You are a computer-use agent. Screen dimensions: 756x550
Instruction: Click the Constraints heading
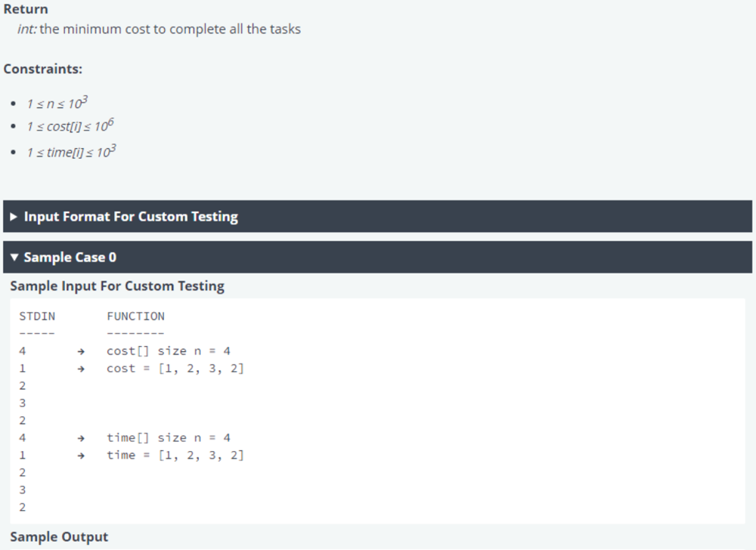43,69
